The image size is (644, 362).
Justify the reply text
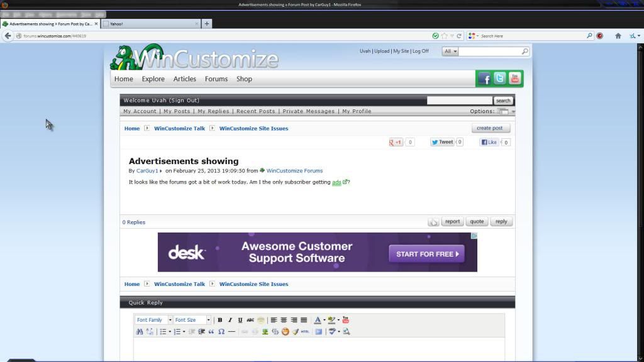click(304, 320)
